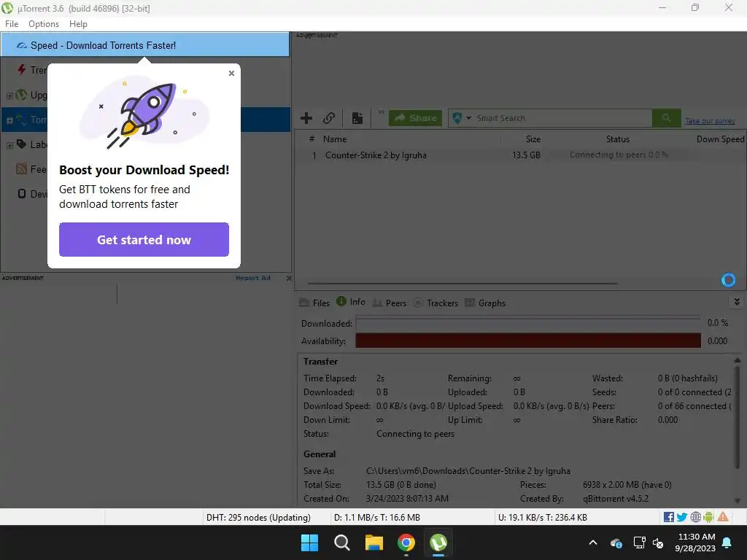Select the Counter-Strike 2 by Igruha torrent
The width and height of the screenshot is (747, 560).
pos(376,155)
